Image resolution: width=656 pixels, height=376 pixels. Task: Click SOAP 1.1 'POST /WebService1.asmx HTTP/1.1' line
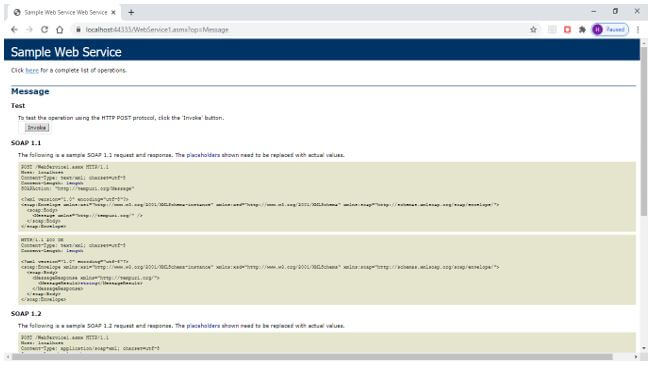pyautogui.click(x=65, y=167)
